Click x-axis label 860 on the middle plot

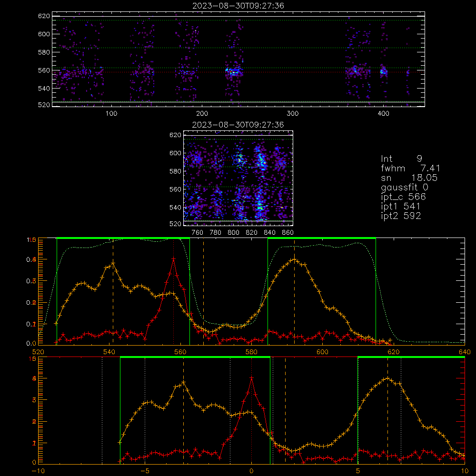(288, 233)
